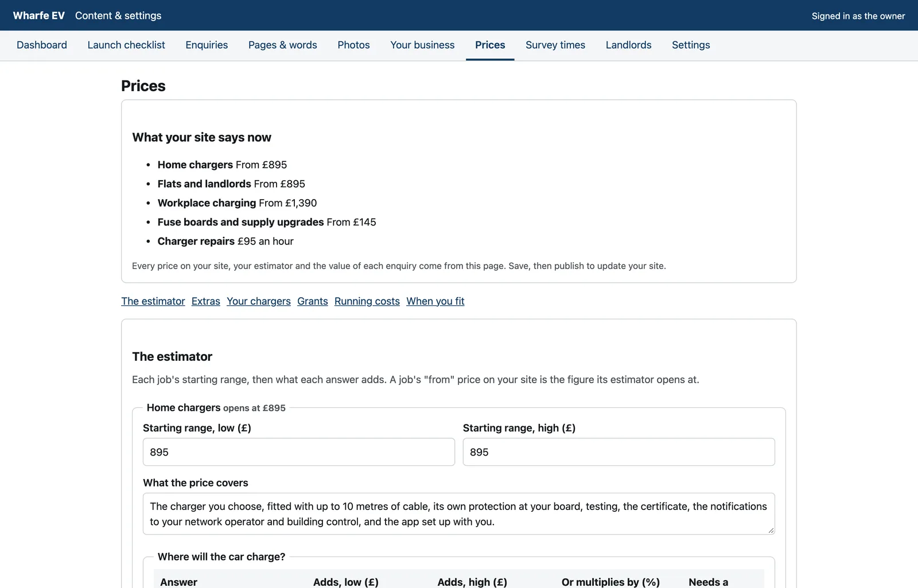This screenshot has width=918, height=588.
Task: Grab the textarea resize handle
Action: [771, 530]
